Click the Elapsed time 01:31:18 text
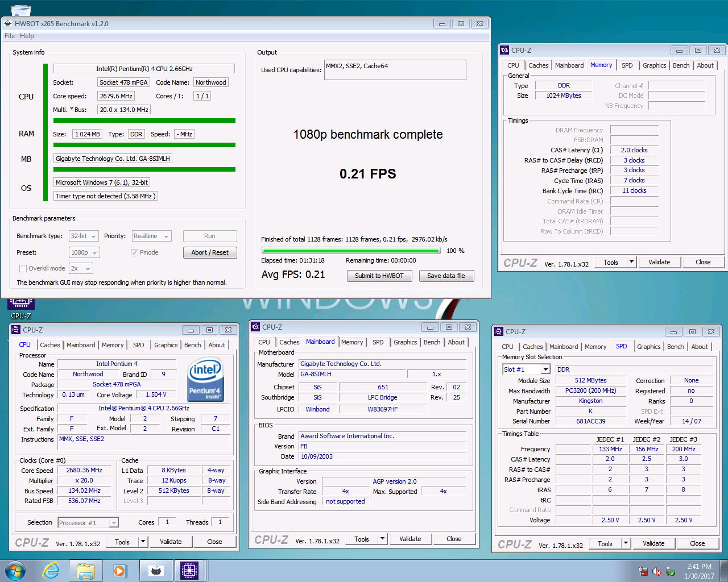 [293, 260]
